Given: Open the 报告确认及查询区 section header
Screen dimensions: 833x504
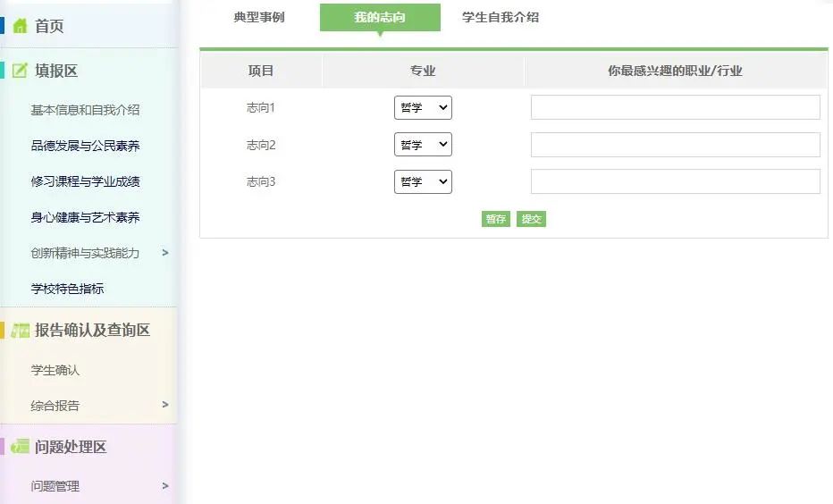Looking at the screenshot, I should click(x=92, y=330).
